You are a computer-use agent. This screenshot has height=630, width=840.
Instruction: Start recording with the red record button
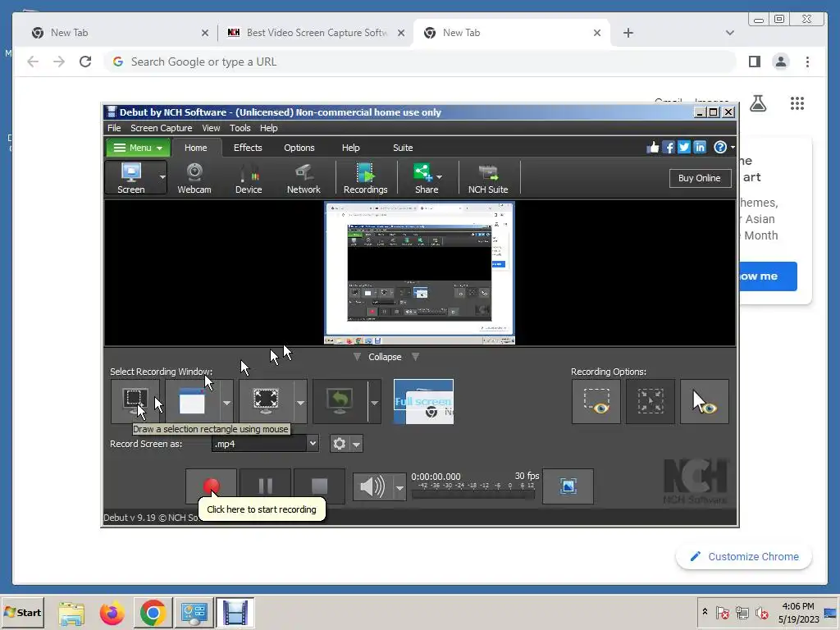(211, 486)
